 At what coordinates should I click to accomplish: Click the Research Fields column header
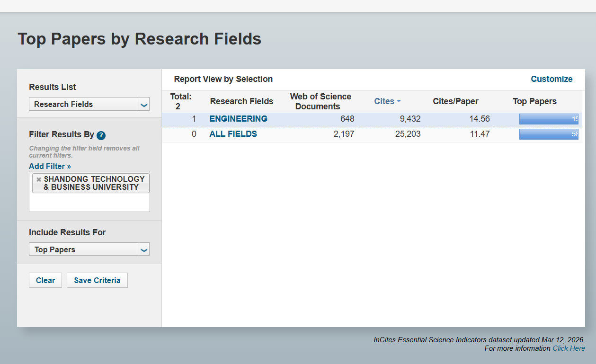pos(241,101)
